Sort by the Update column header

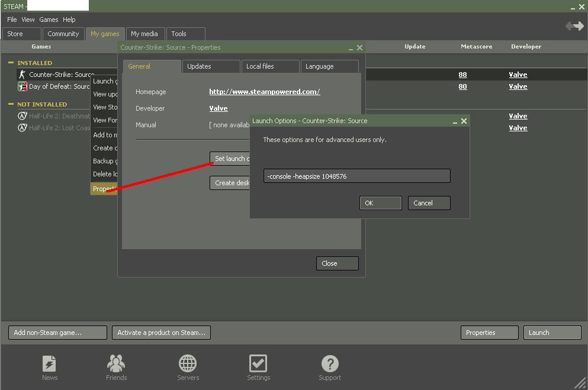[415, 46]
